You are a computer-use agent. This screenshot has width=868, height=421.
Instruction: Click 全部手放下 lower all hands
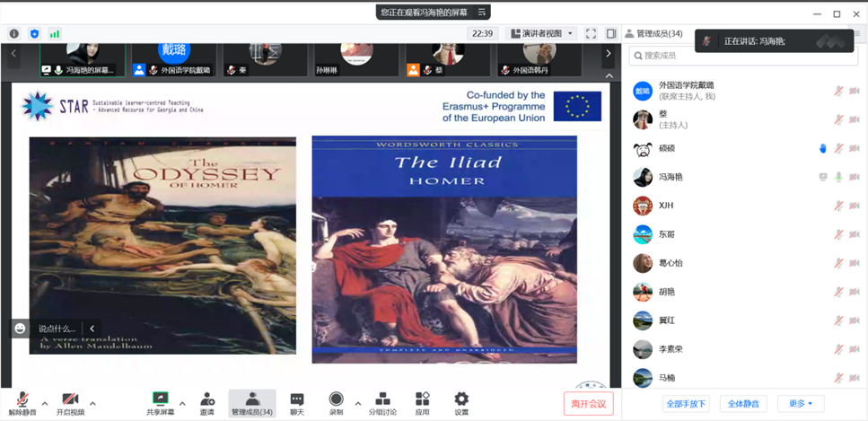click(x=686, y=404)
